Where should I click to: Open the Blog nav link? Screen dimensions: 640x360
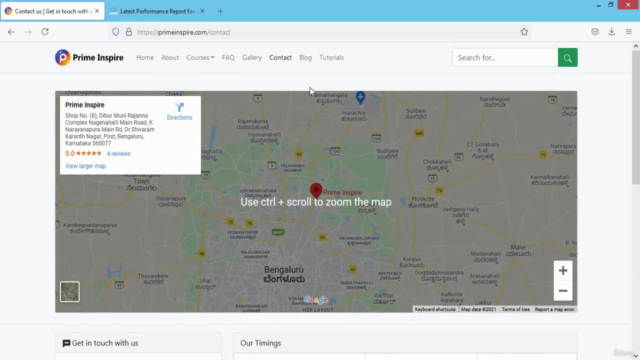pyautogui.click(x=305, y=58)
